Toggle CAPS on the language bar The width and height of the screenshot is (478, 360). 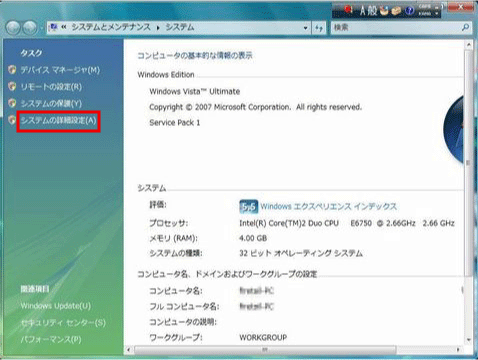pos(425,7)
